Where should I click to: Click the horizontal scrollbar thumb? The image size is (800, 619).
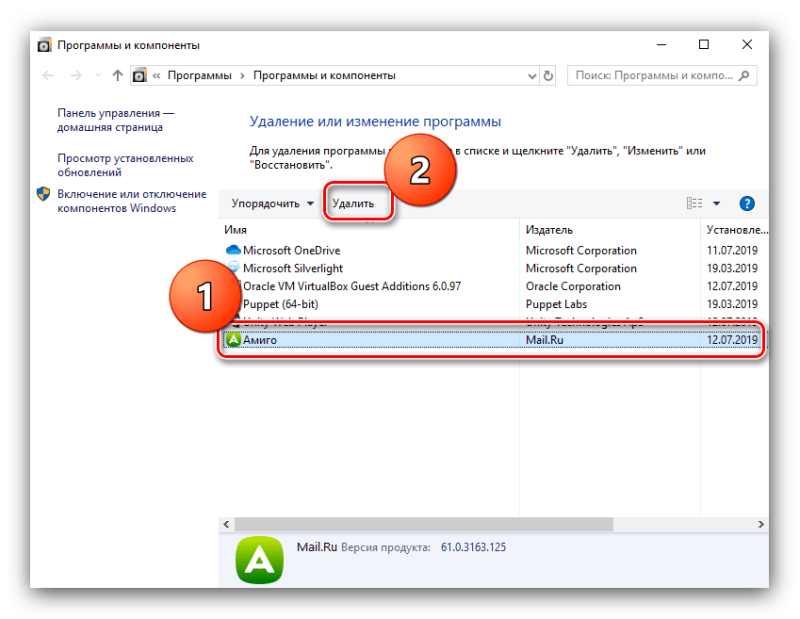[423, 524]
